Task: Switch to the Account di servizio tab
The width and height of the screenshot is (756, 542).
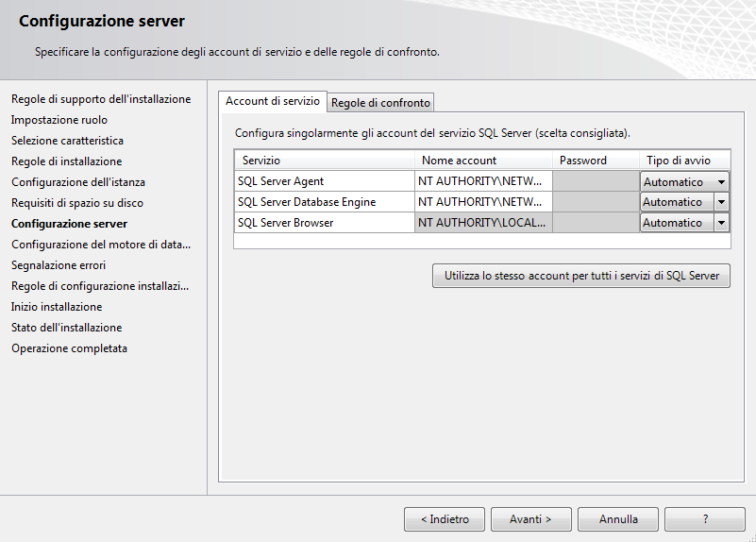Action: (x=273, y=102)
